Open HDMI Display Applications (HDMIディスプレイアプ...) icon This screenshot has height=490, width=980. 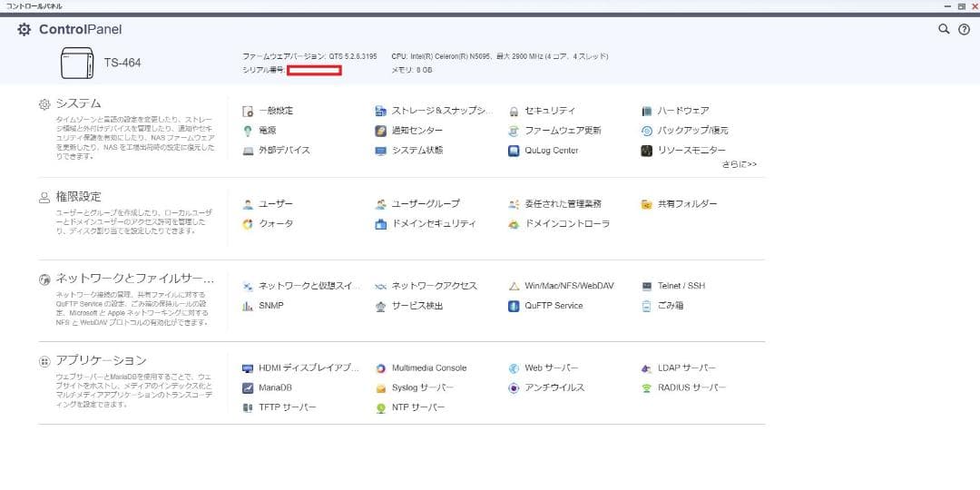tap(248, 368)
